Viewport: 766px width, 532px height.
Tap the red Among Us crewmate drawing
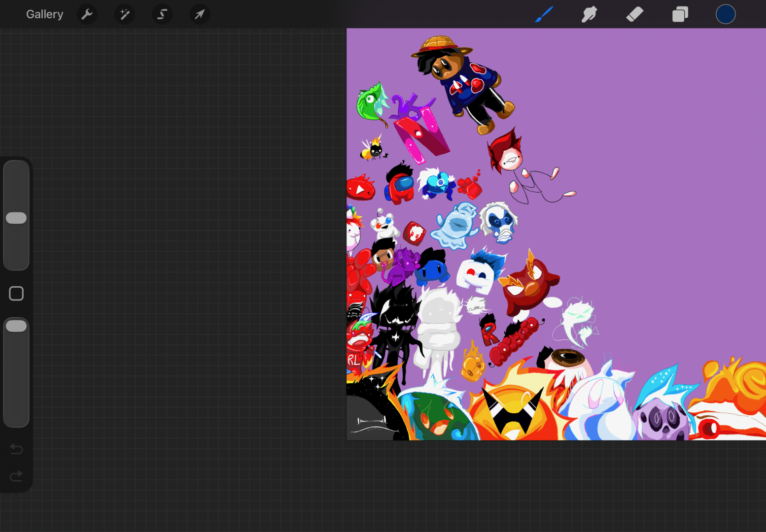point(400,185)
